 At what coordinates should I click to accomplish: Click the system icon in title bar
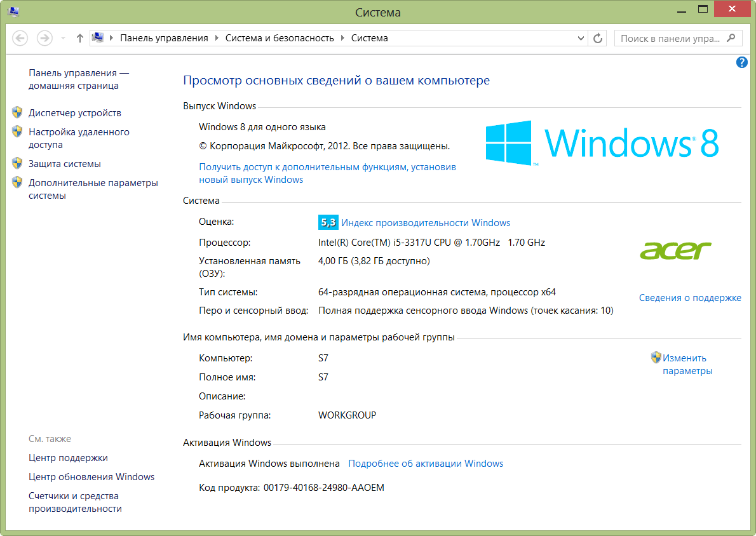point(13,11)
